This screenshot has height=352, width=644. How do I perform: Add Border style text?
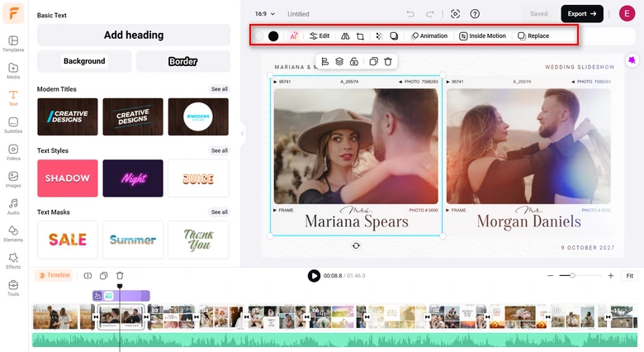point(183,61)
